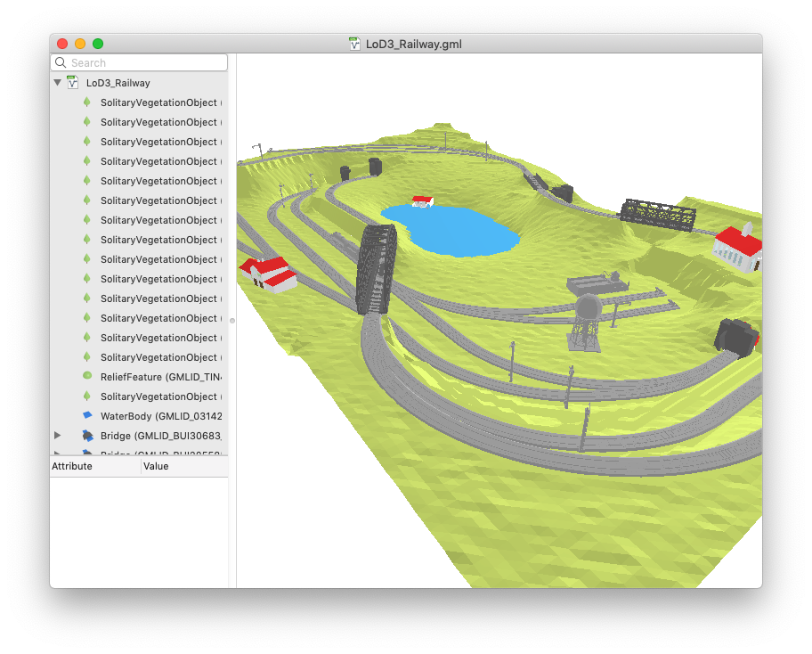Select the LoD3_Railway root label
The width and height of the screenshot is (812, 654).
pos(118,83)
